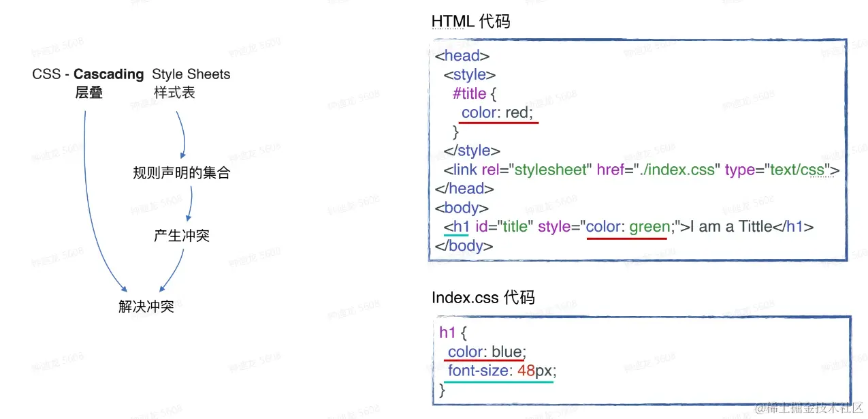Click the link rel="stylesheet" line
868x419 pixels.
[641, 170]
